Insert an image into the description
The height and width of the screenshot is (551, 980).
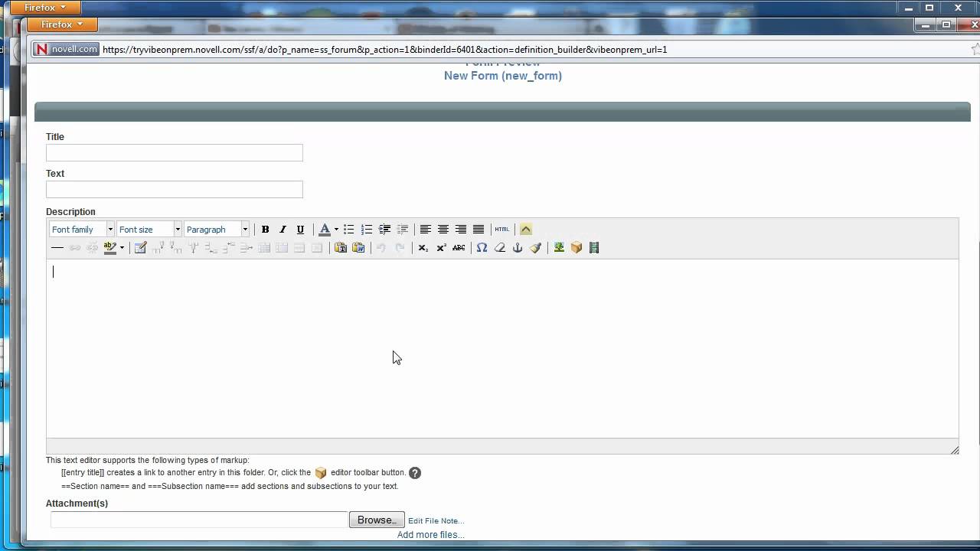(559, 248)
